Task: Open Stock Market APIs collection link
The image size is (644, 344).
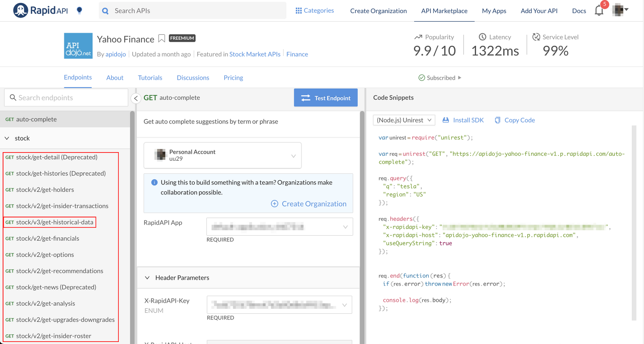Action: point(255,54)
